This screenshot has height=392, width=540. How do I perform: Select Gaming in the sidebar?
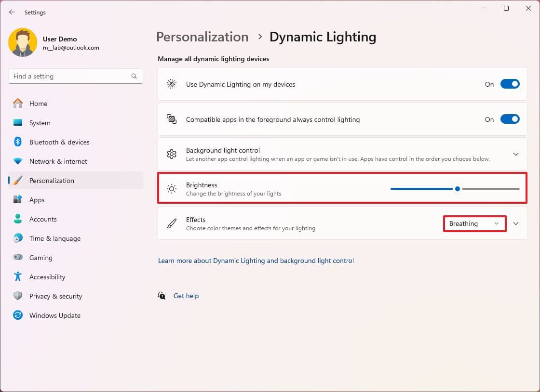pyautogui.click(x=41, y=258)
